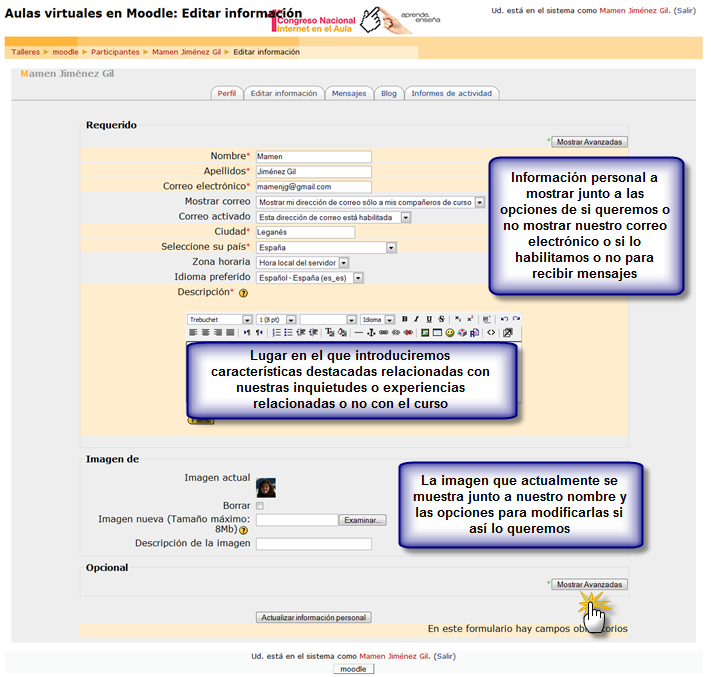712x677 pixels.
Task: Open the Trebuchet font family dropdown
Action: (x=219, y=319)
